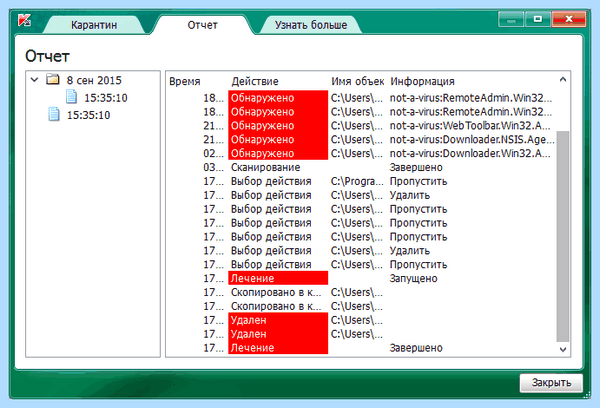Click the Имя объек column header
600x408 pixels.
tap(357, 82)
